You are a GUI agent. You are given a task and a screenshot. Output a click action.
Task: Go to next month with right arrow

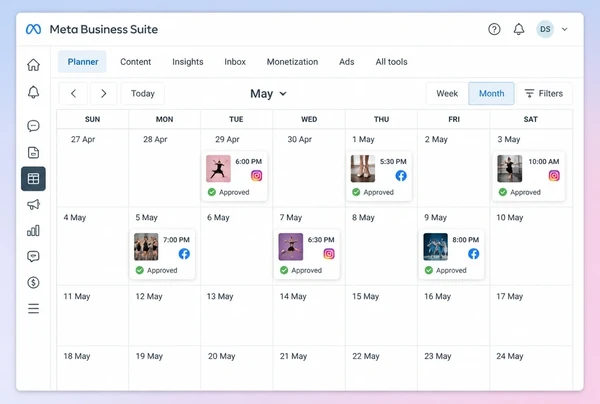point(103,93)
